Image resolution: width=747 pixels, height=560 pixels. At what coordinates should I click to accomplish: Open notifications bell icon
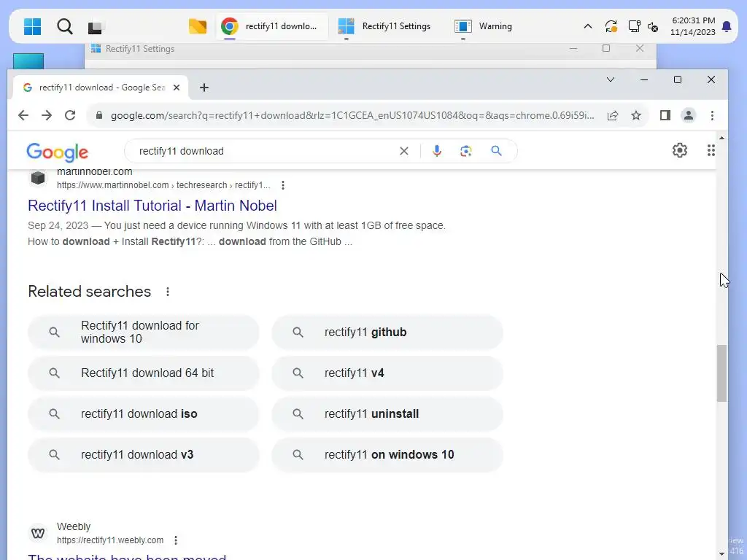pyautogui.click(x=727, y=26)
